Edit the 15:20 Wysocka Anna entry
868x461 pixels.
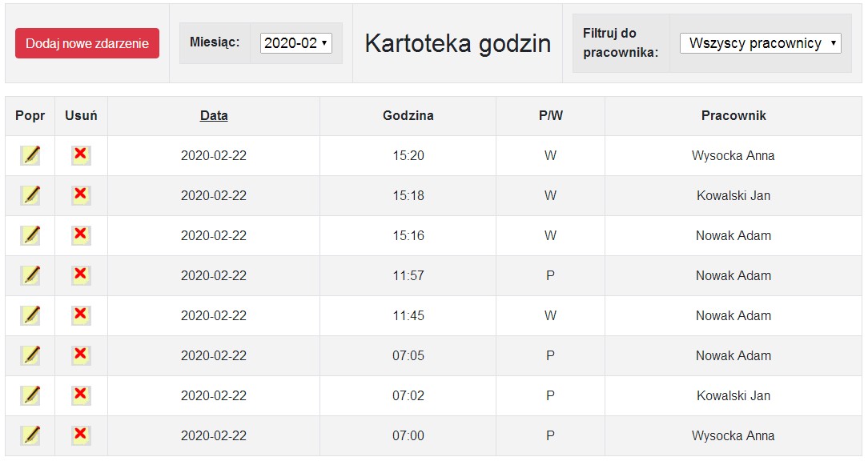pyautogui.click(x=30, y=155)
